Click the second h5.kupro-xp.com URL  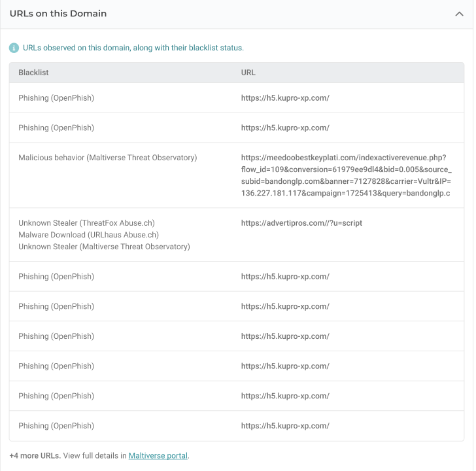tap(284, 128)
